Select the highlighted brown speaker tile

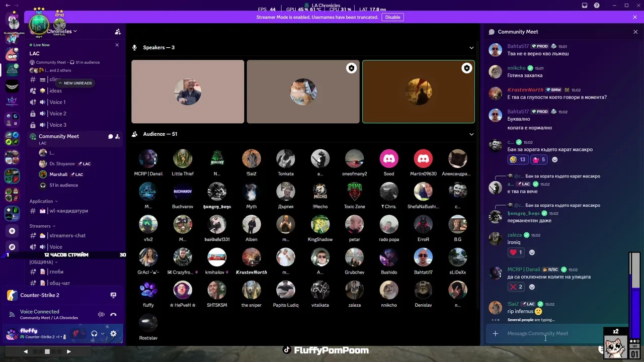click(419, 92)
